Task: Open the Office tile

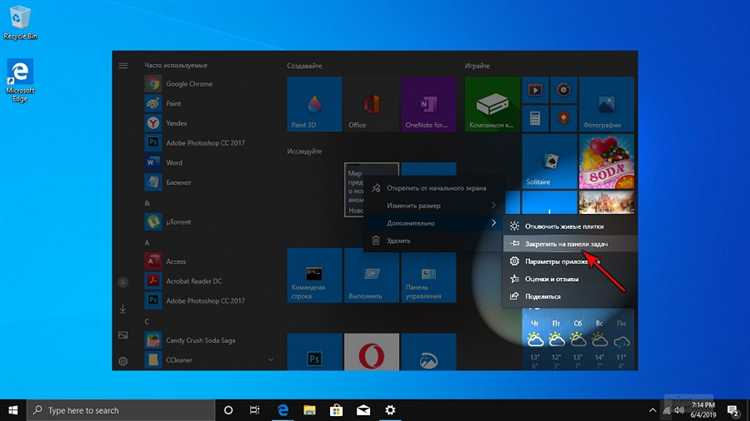Action: pos(371,104)
